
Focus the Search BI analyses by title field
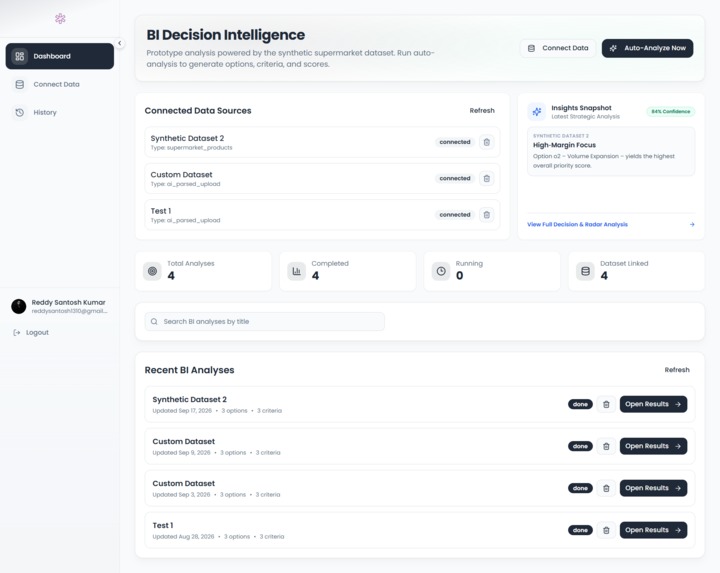click(264, 322)
